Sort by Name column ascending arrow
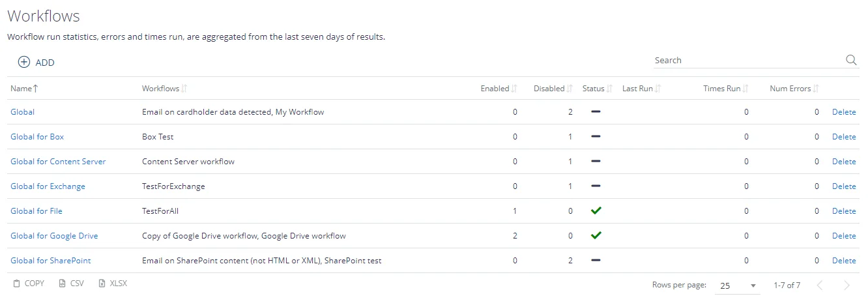The width and height of the screenshot is (868, 307). point(36,89)
